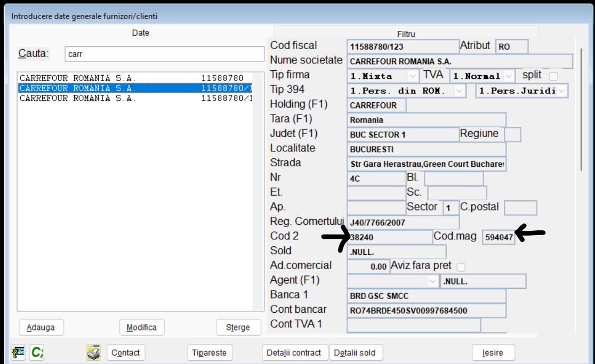Expand the Tip 394 Pers. din ROM dropdown

pos(459,91)
